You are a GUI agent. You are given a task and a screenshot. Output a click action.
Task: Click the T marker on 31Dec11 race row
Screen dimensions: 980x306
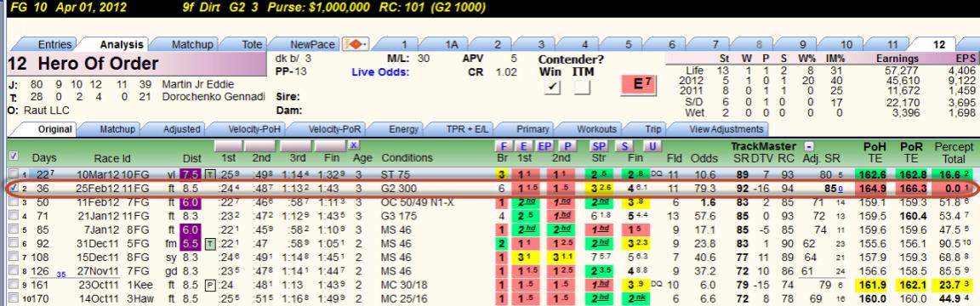click(209, 243)
